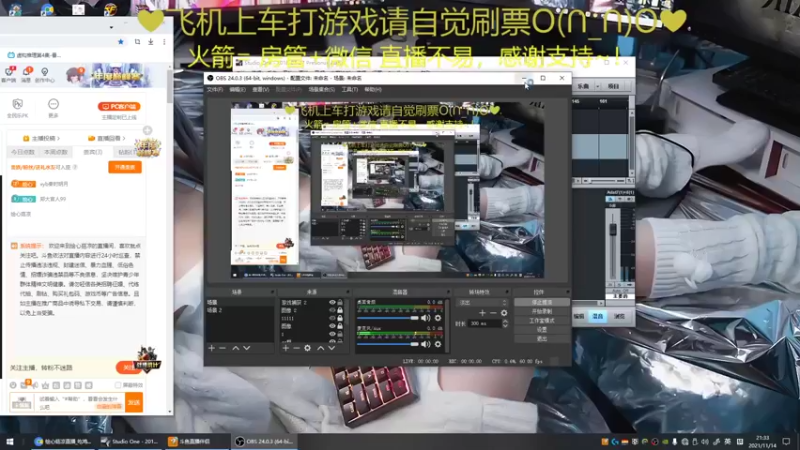
Task: Open browser downloads icon
Action: [x=151, y=42]
